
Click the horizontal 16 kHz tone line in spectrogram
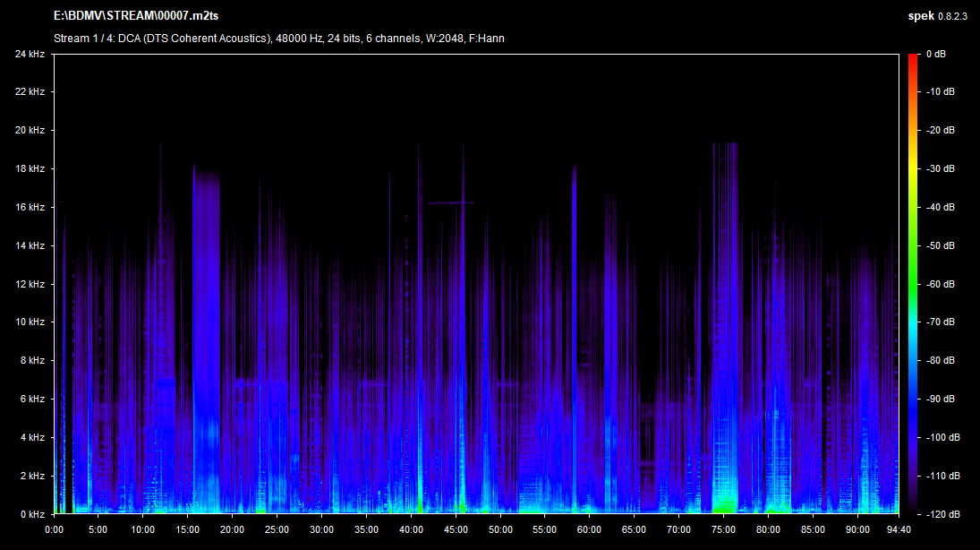click(449, 203)
